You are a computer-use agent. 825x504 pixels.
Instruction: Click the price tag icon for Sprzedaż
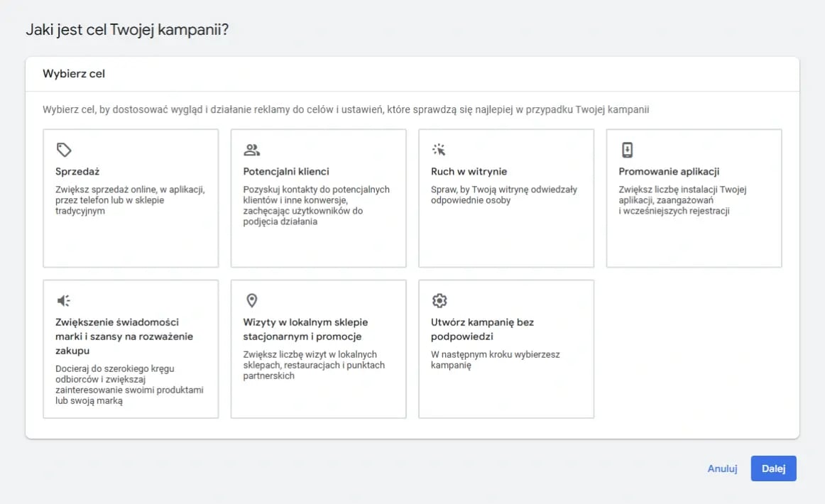(64, 150)
